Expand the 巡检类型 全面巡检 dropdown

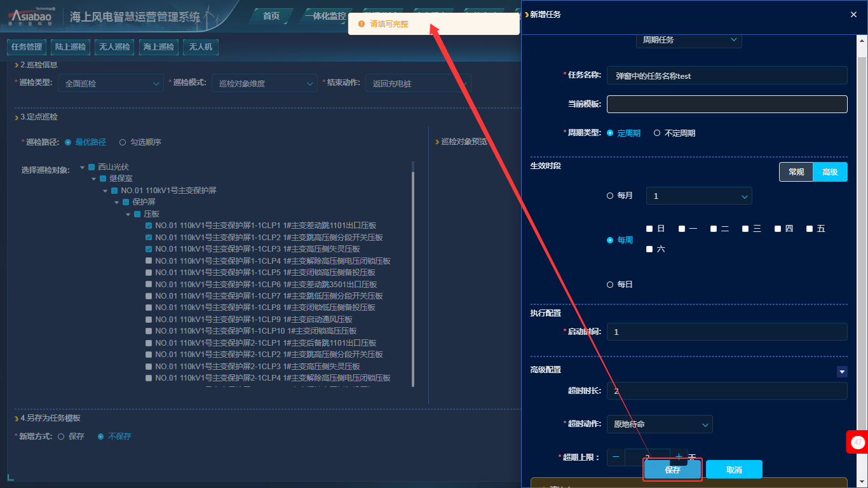coord(111,83)
